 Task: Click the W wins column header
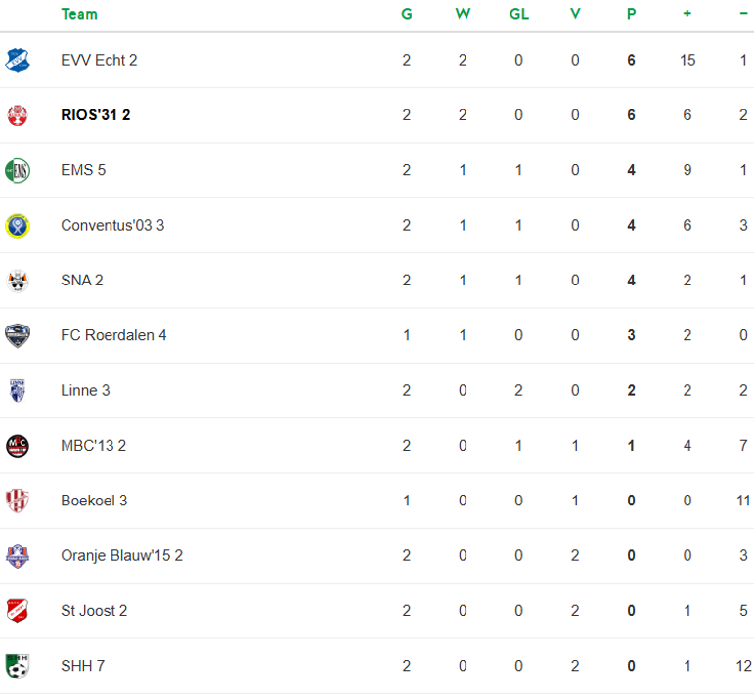[463, 14]
